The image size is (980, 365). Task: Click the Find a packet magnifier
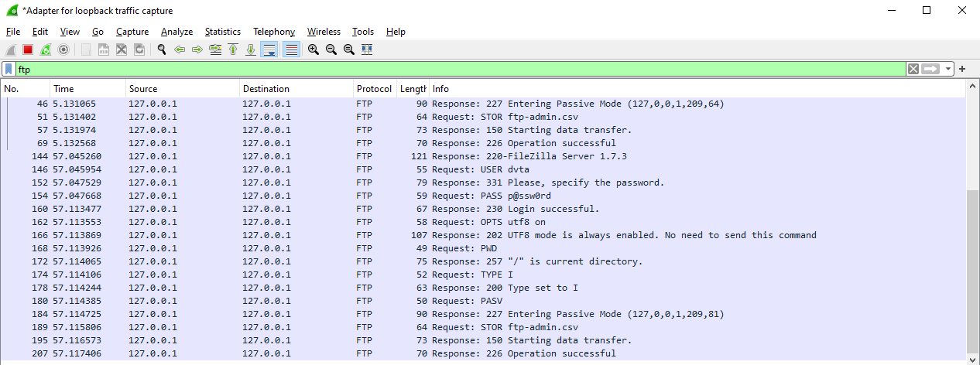click(x=162, y=49)
